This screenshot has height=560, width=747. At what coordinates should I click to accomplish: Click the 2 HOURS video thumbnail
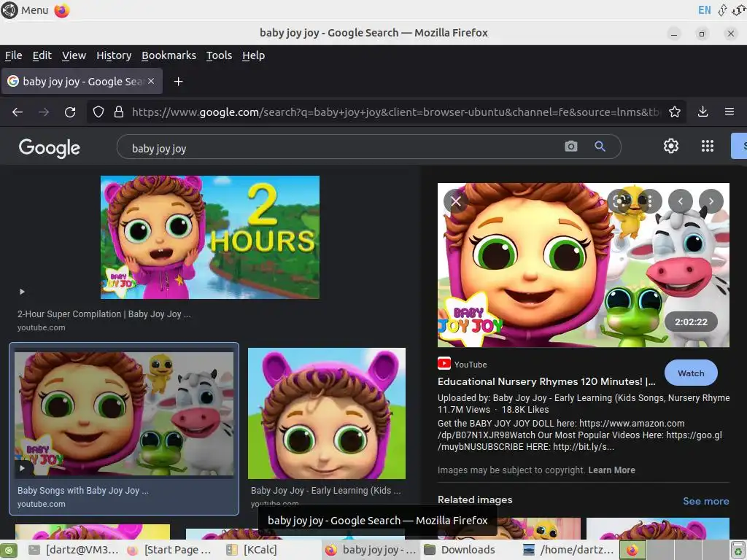209,237
